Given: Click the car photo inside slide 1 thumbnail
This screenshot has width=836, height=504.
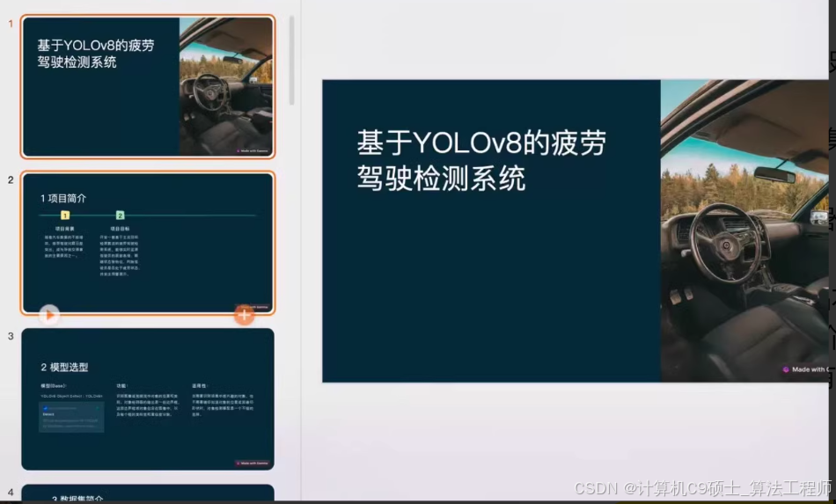Looking at the screenshot, I should pyautogui.click(x=226, y=86).
